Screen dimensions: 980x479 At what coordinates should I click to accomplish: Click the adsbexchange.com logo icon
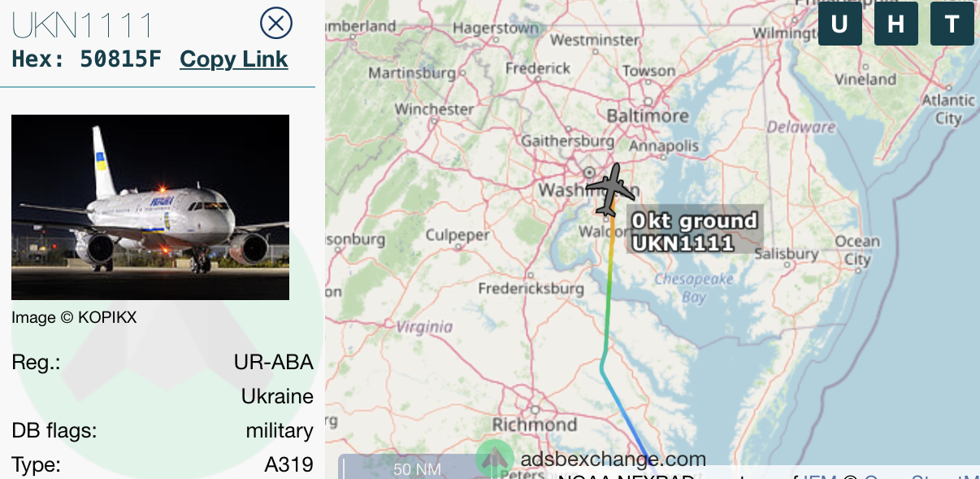tap(494, 459)
